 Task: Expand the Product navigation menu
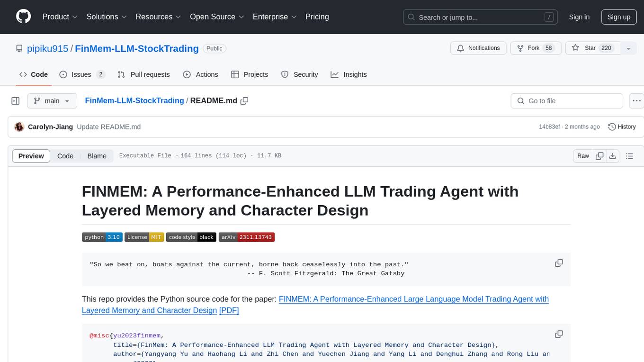[x=60, y=17]
